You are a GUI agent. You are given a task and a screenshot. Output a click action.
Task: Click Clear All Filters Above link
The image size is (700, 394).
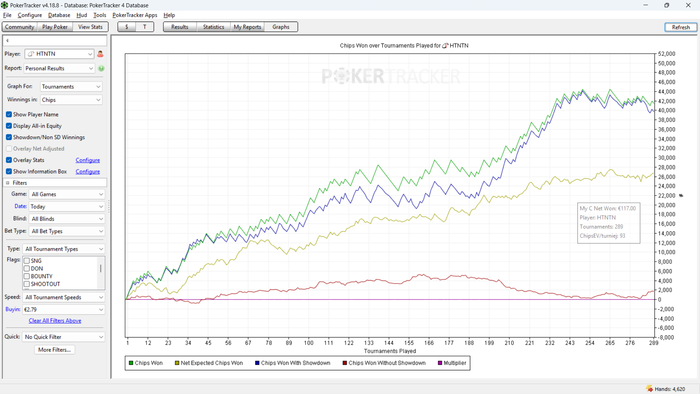coord(55,321)
